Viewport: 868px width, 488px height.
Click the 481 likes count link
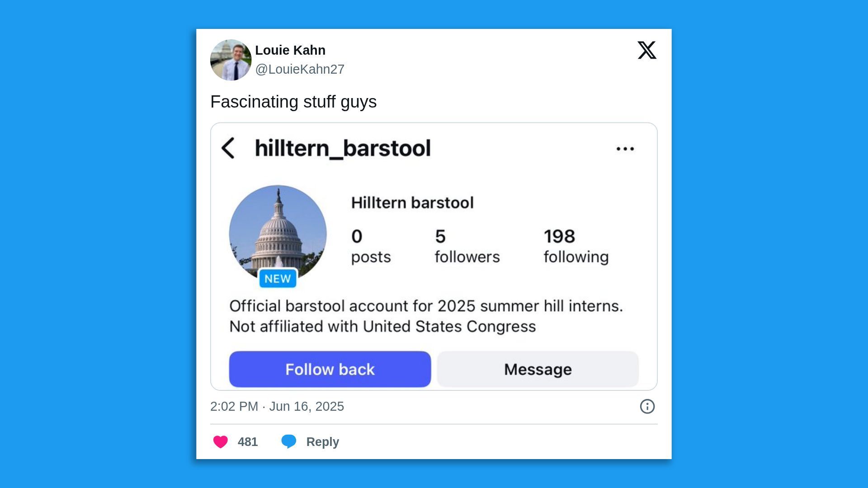point(247,441)
